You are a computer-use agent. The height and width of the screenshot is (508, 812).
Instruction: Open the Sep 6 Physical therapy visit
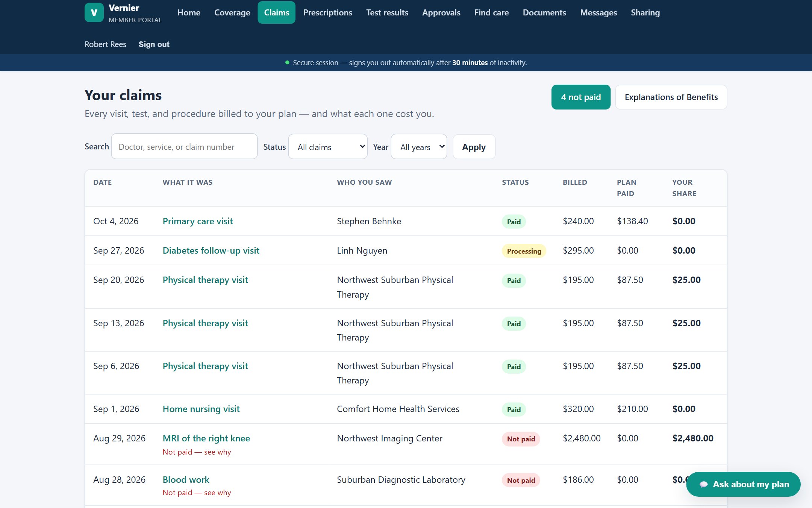205,366
